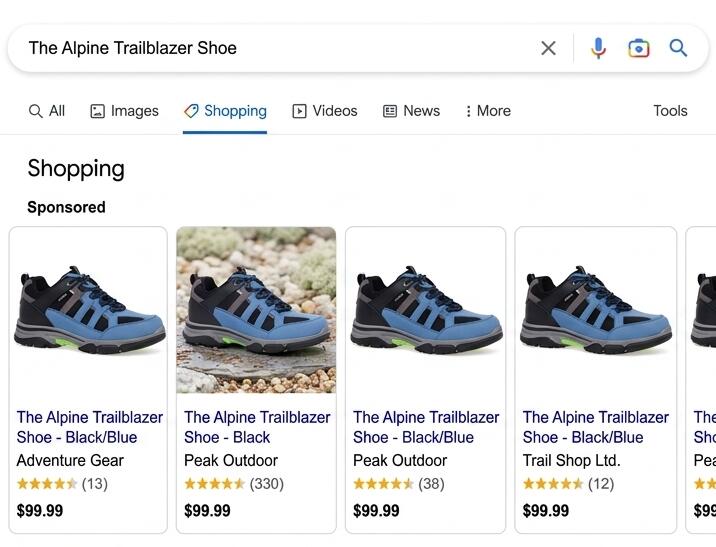Switch to the All results tab
Image resolution: width=716 pixels, height=547 pixels.
point(47,111)
